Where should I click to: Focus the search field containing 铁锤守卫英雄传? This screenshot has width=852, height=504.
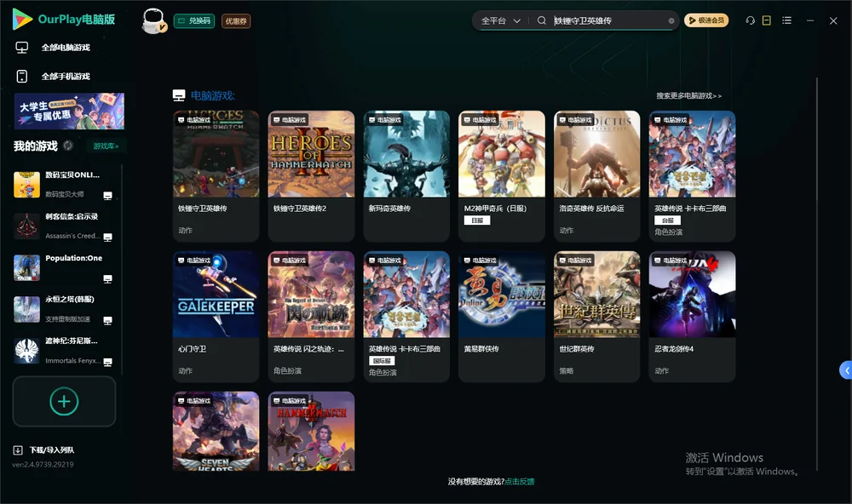point(608,20)
